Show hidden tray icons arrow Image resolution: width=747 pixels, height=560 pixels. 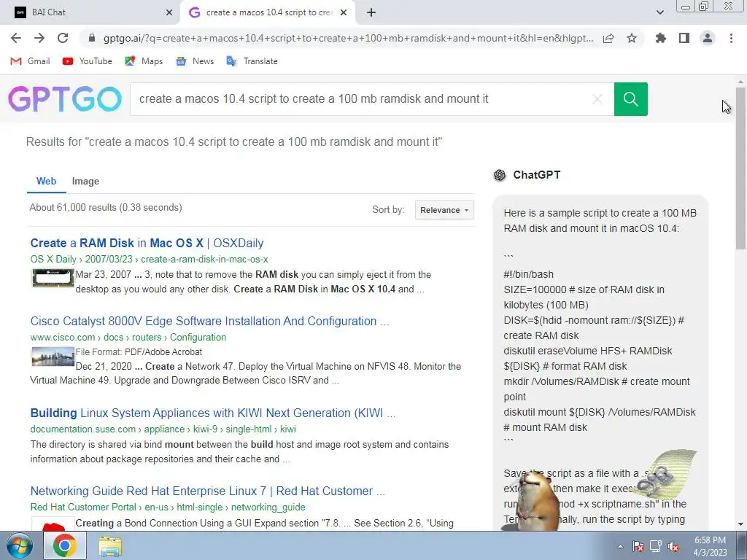click(x=620, y=546)
